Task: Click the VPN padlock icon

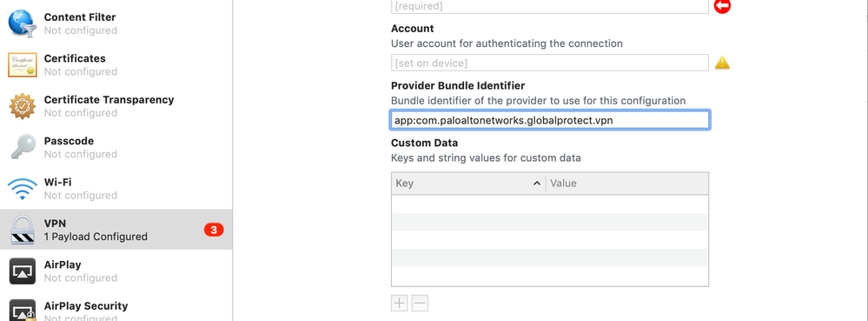Action: (23, 230)
